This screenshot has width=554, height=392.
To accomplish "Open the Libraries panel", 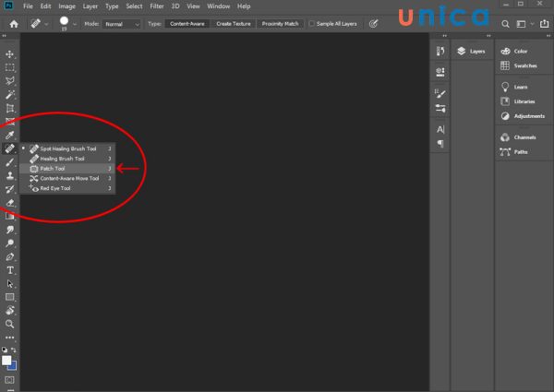I will pyautogui.click(x=518, y=101).
